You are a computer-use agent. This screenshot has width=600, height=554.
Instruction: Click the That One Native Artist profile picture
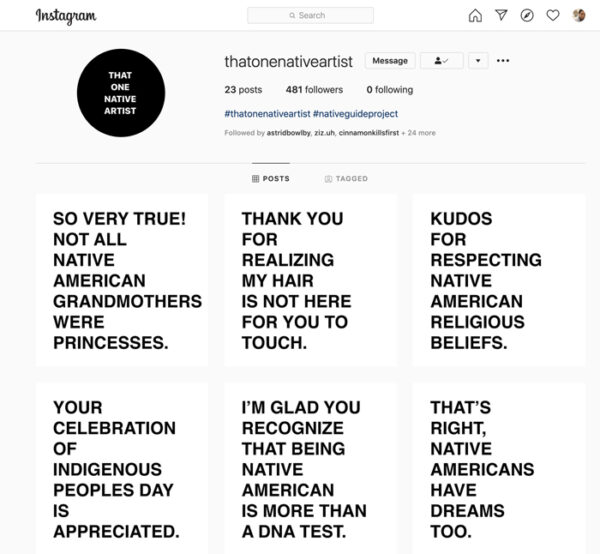click(120, 91)
